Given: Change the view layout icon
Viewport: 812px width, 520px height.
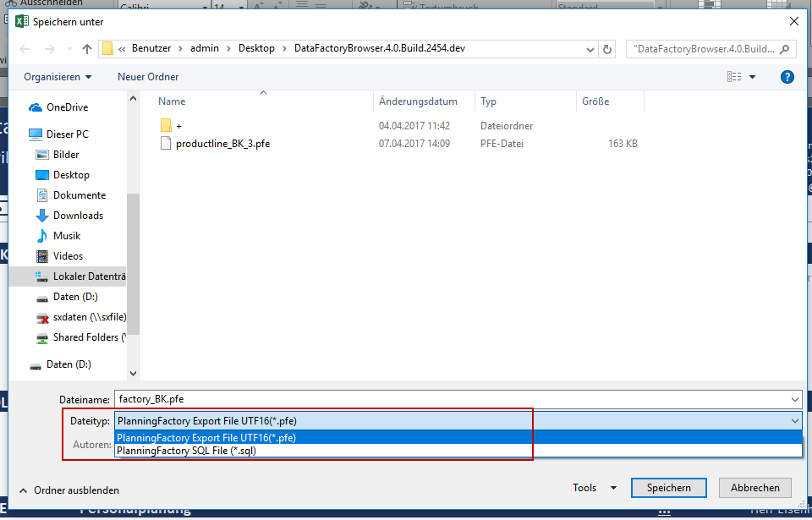Looking at the screenshot, I should [x=734, y=77].
